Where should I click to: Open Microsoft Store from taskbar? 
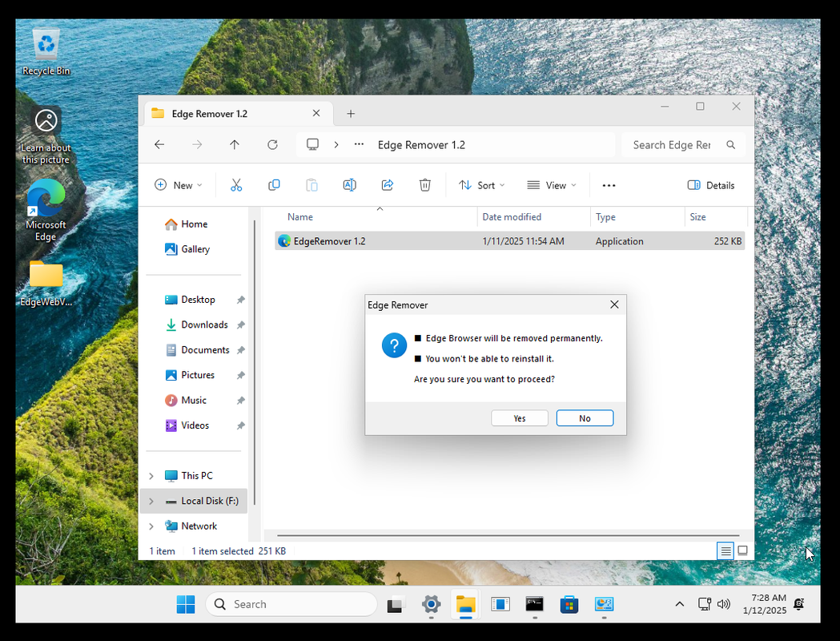coord(569,605)
